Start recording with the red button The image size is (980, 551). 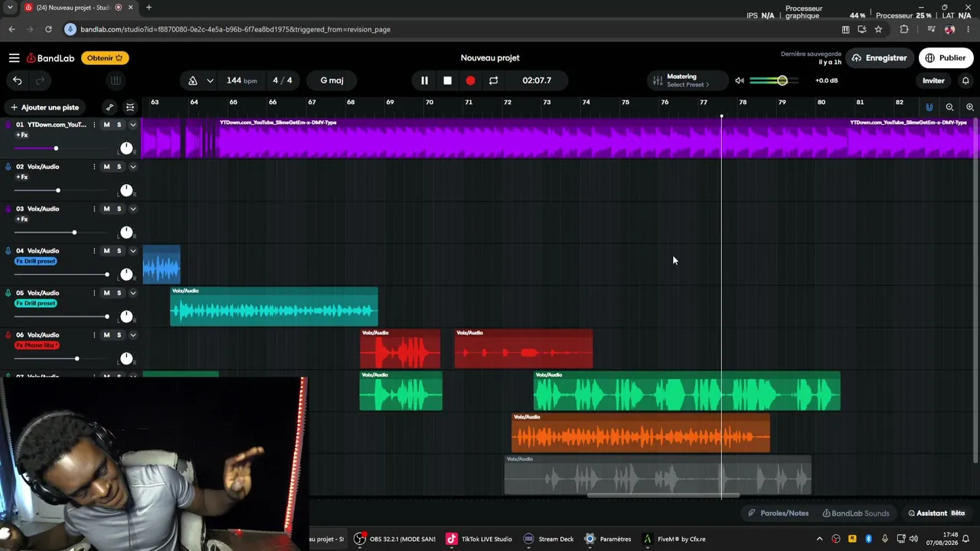[470, 80]
